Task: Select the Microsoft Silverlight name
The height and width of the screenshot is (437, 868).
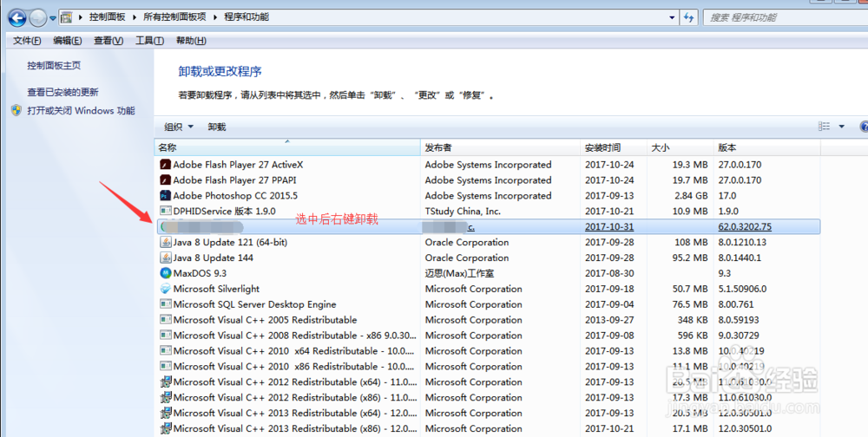Action: 216,289
